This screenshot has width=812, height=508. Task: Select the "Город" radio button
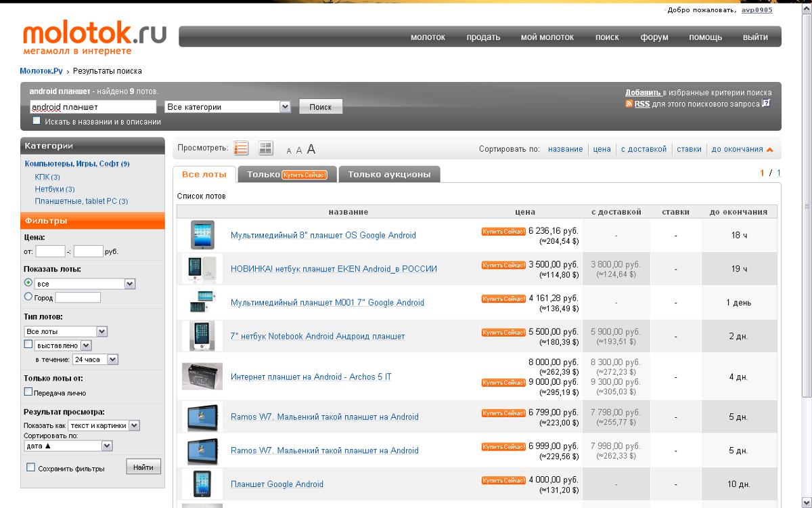(x=28, y=296)
